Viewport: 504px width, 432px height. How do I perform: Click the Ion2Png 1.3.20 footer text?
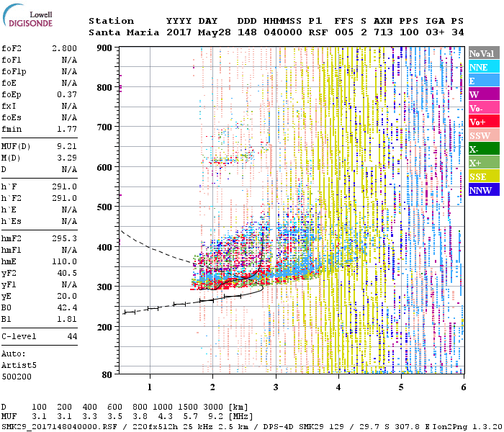(468, 426)
